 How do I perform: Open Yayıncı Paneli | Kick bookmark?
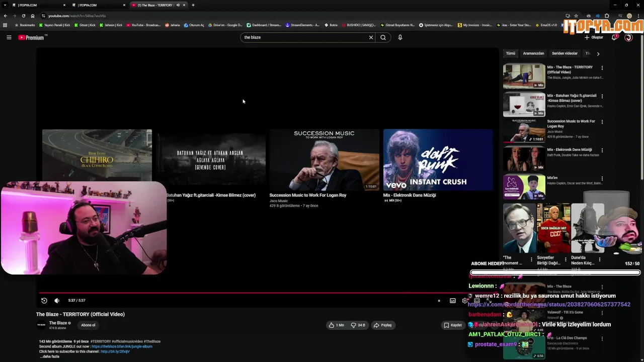pyautogui.click(x=55, y=25)
